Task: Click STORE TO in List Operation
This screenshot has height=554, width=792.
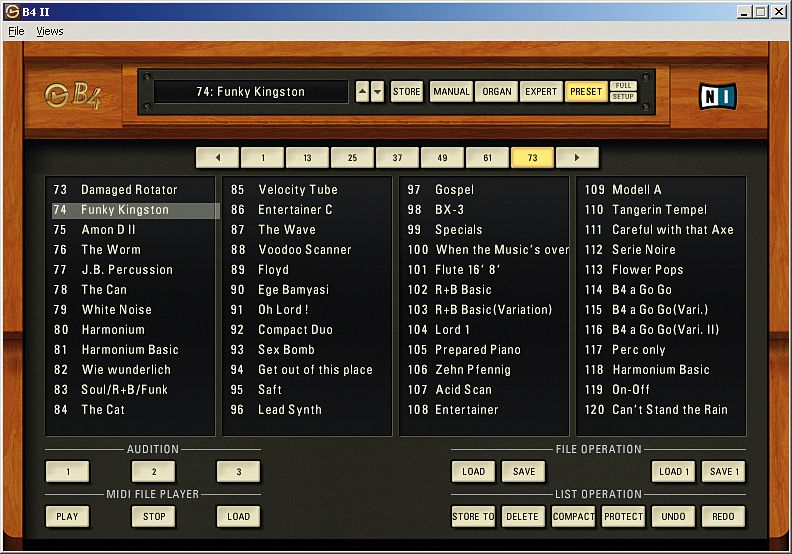Action: tap(473, 517)
